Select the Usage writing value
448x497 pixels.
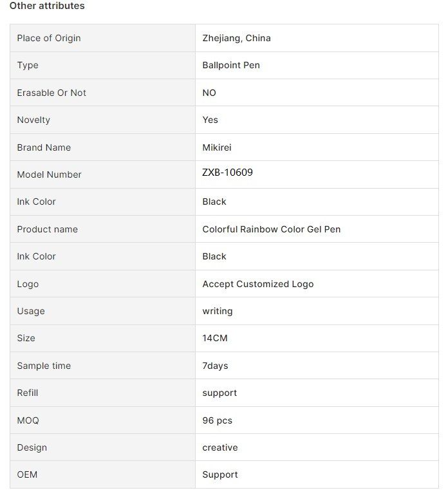point(218,311)
